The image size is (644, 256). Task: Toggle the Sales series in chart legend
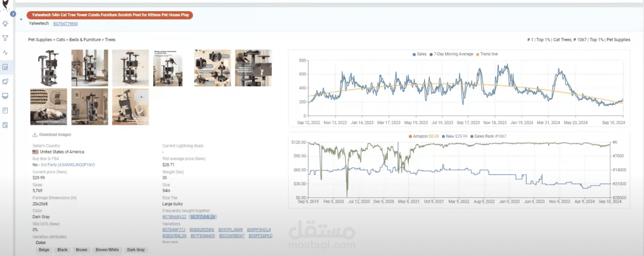click(420, 54)
